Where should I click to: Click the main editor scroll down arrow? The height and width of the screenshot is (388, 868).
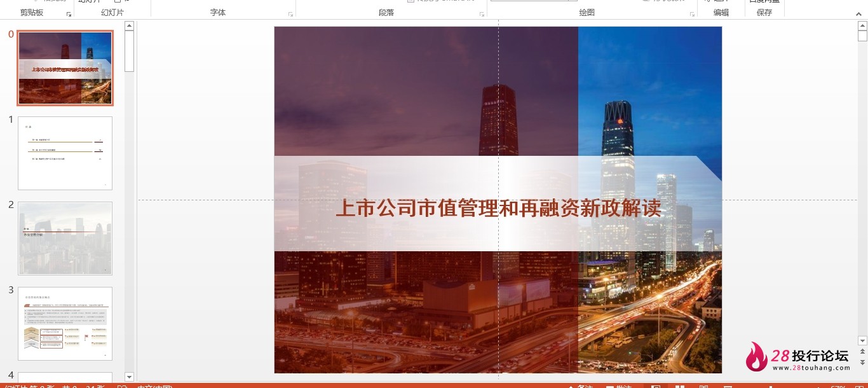(862, 341)
